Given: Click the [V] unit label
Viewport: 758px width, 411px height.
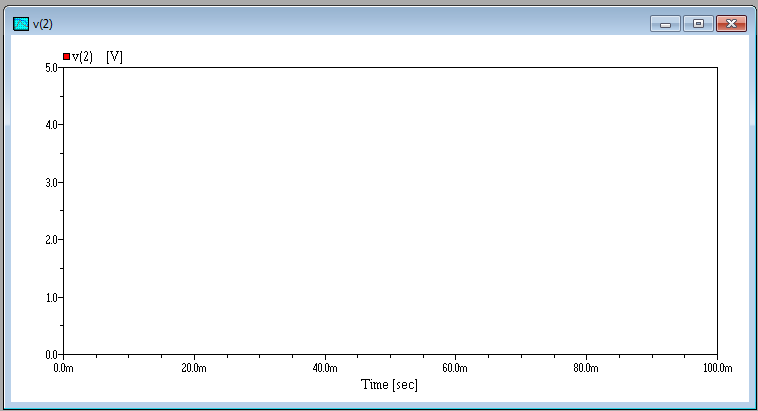Looking at the screenshot, I should (x=115, y=57).
